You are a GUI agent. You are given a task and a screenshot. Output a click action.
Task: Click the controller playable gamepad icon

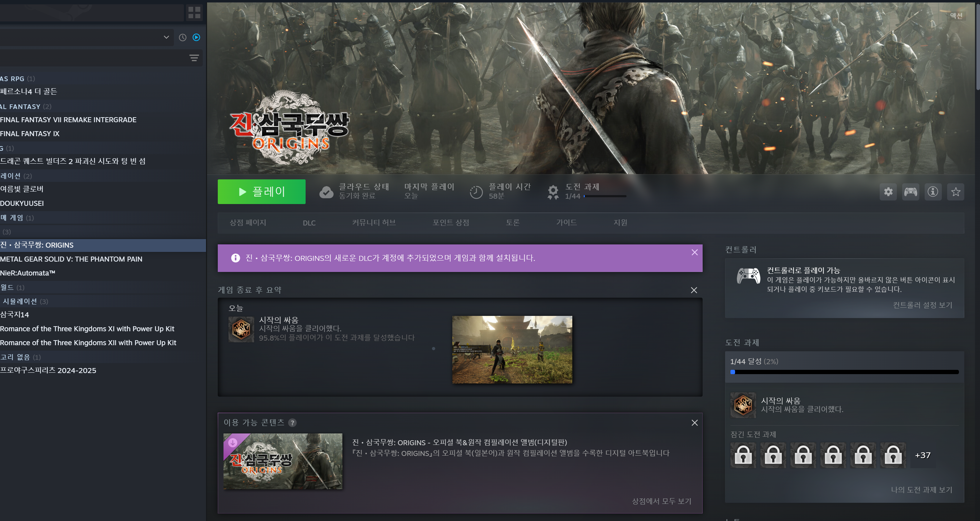[748, 276]
